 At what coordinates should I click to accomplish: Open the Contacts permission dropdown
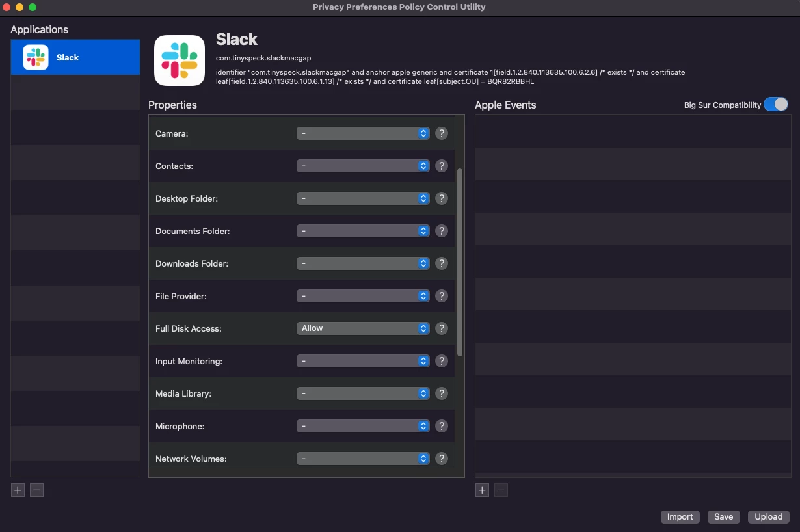coord(363,166)
